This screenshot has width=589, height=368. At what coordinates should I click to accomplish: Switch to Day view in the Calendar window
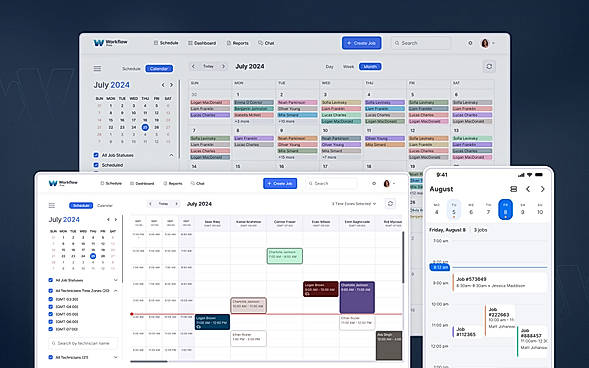[329, 66]
